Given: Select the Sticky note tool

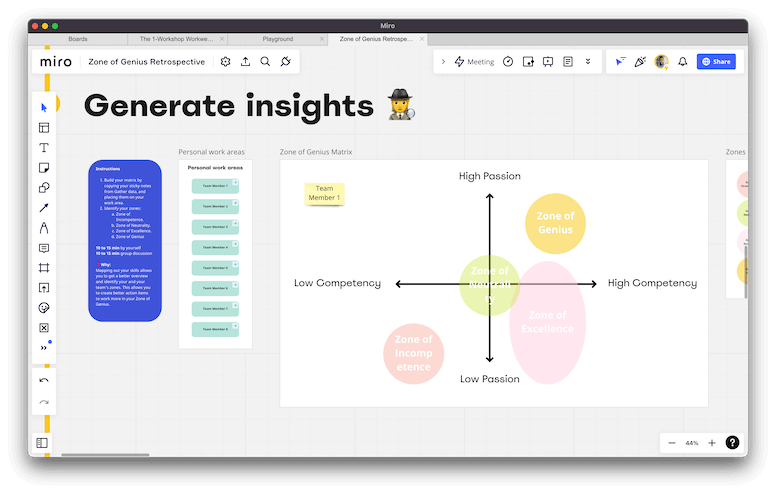Looking at the screenshot, I should 44,168.
